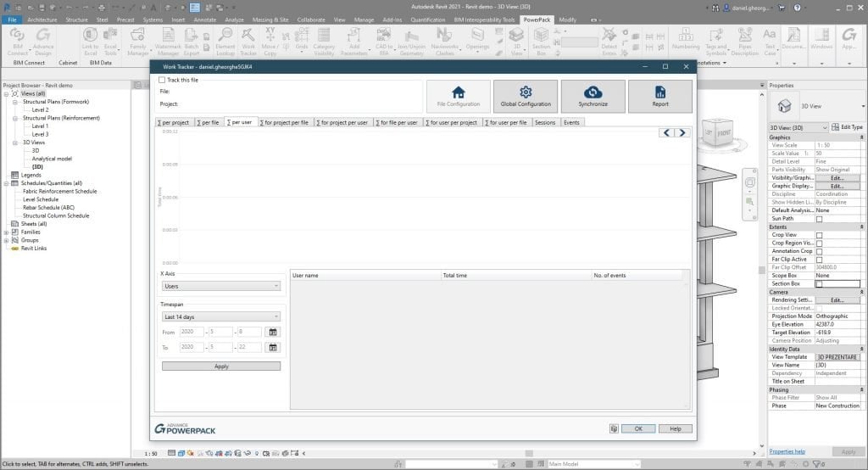Open the Architecture ribbon tab
The image size is (868, 470).
click(42, 20)
